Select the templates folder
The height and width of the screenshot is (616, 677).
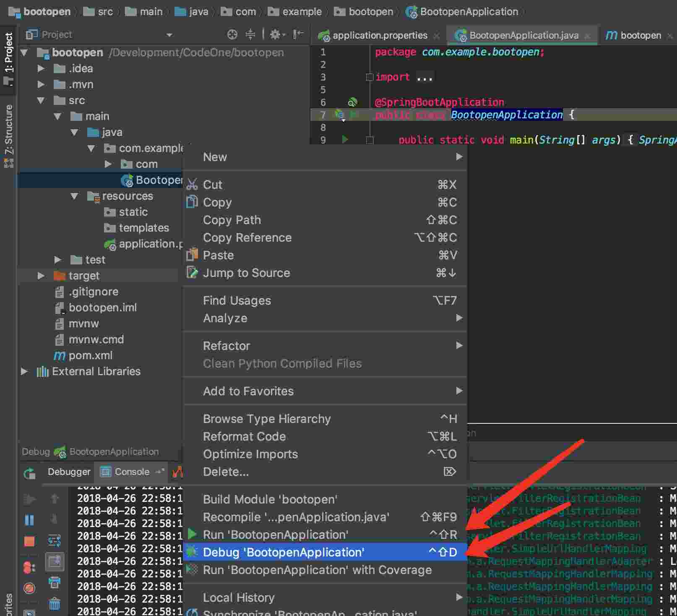(x=144, y=228)
